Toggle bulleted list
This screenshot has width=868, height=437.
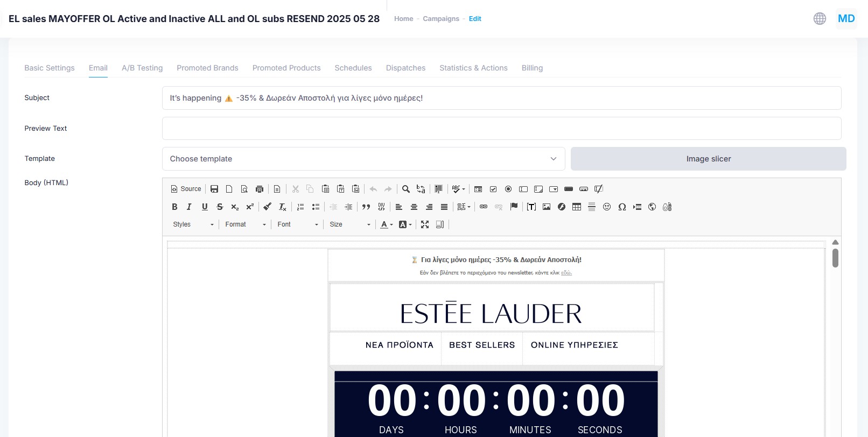(x=316, y=207)
